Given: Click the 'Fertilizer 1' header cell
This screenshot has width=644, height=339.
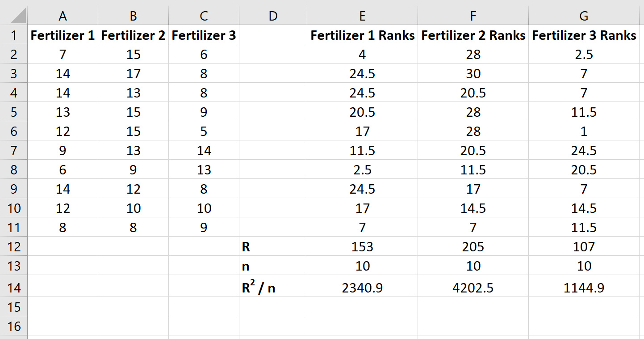Looking at the screenshot, I should pyautogui.click(x=63, y=35).
